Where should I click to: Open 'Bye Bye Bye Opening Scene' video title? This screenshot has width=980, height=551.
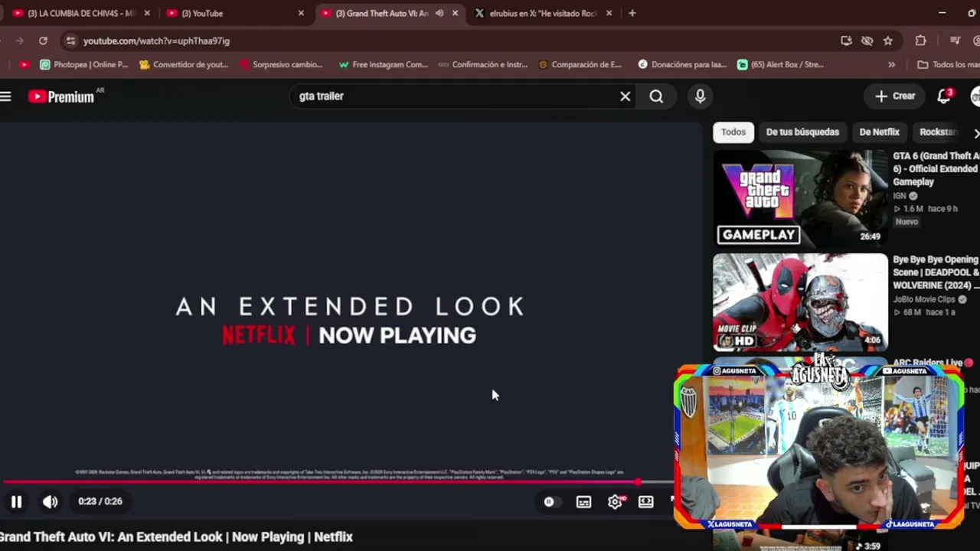click(936, 272)
